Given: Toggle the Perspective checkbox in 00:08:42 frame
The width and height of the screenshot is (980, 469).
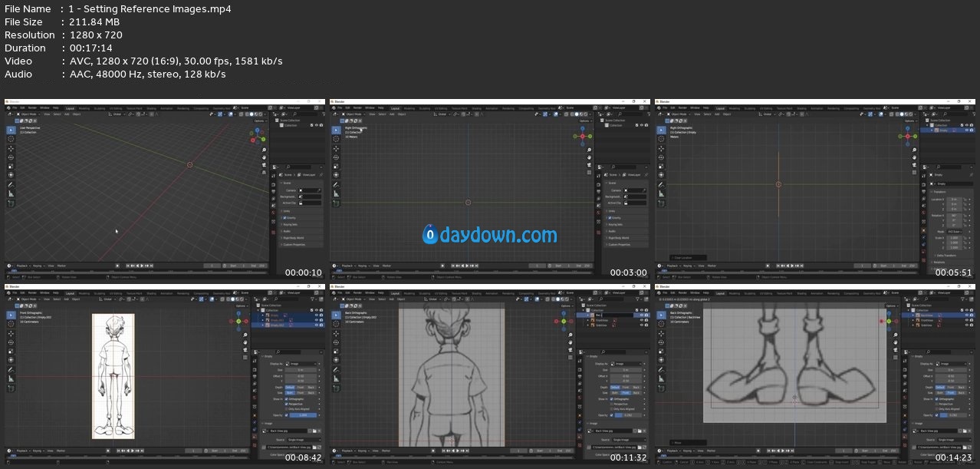Looking at the screenshot, I should (x=286, y=404).
